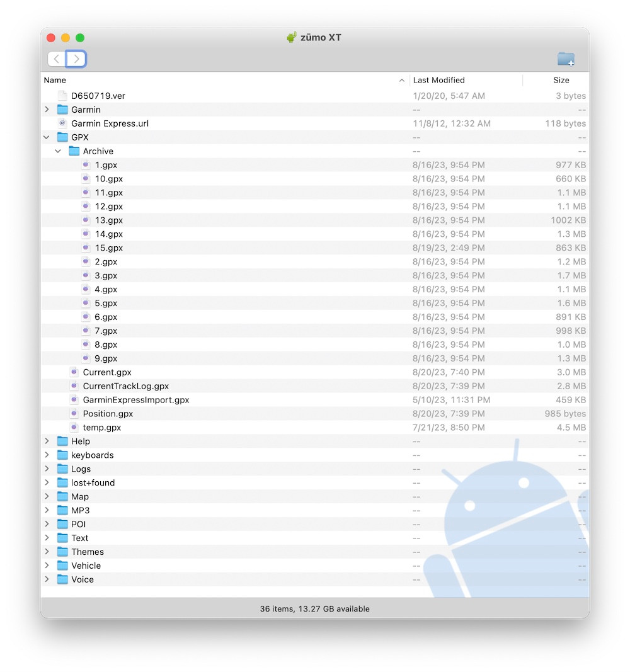The width and height of the screenshot is (630, 672).
Task: Select the 3.gpx file icon
Action: pos(86,275)
